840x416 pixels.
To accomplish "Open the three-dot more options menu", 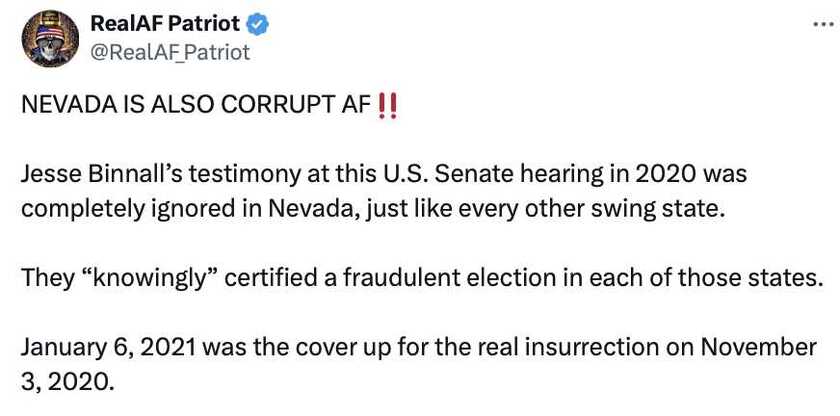I will click(821, 24).
